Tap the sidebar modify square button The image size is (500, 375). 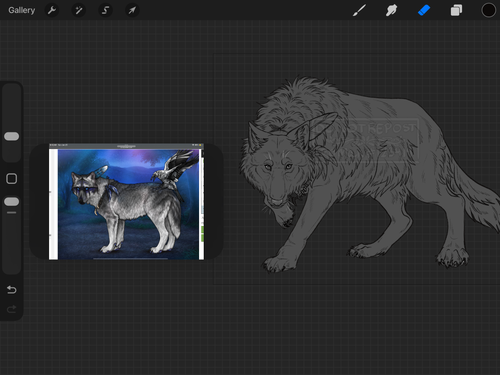pyautogui.click(x=12, y=179)
